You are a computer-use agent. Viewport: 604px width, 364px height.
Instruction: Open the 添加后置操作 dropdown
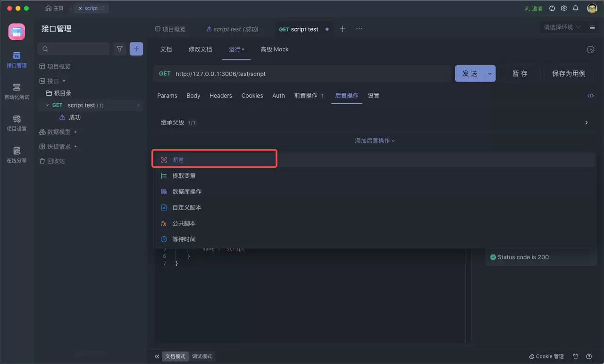(375, 141)
